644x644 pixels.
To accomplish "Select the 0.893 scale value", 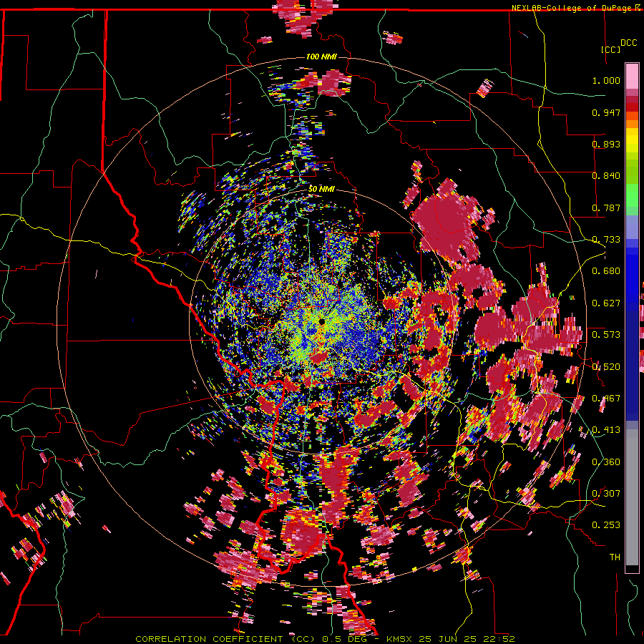I will (x=606, y=144).
